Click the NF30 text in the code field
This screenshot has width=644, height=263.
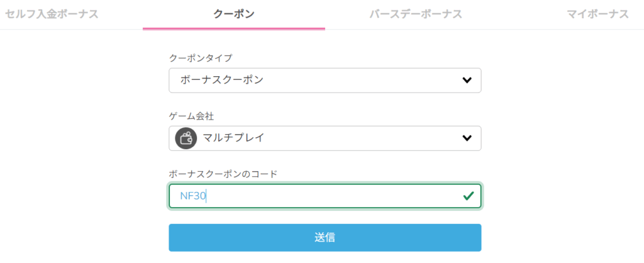coord(192,196)
